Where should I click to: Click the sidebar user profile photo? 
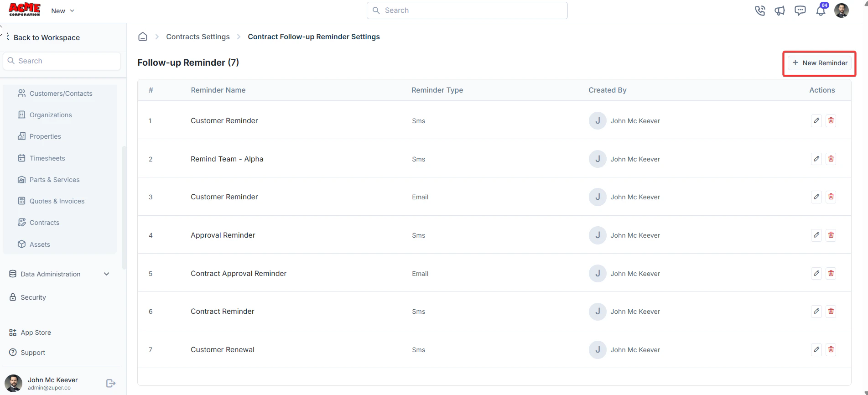tap(13, 383)
